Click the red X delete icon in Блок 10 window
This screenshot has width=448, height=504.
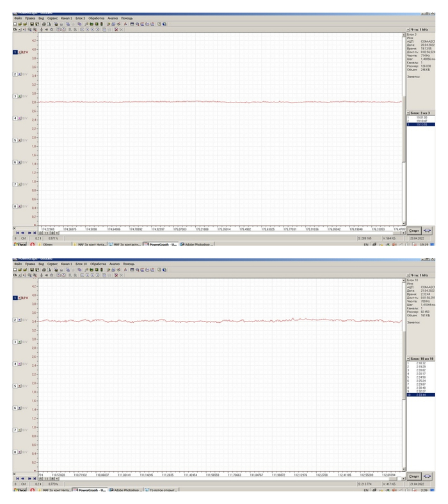[116, 275]
